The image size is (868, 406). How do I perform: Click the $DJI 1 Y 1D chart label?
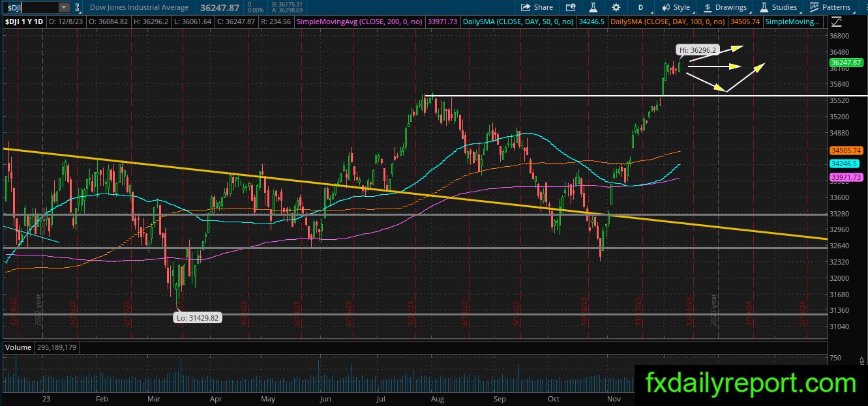25,22
